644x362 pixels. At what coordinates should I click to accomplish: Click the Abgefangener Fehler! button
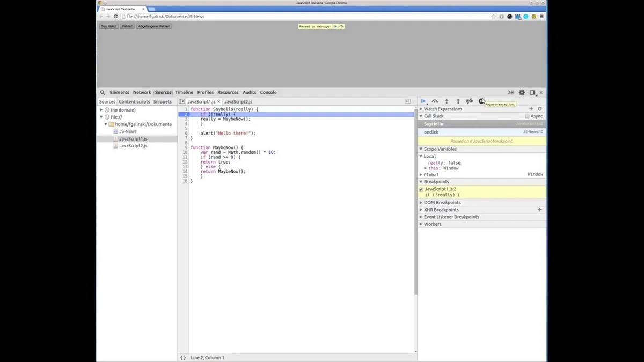pos(154,26)
